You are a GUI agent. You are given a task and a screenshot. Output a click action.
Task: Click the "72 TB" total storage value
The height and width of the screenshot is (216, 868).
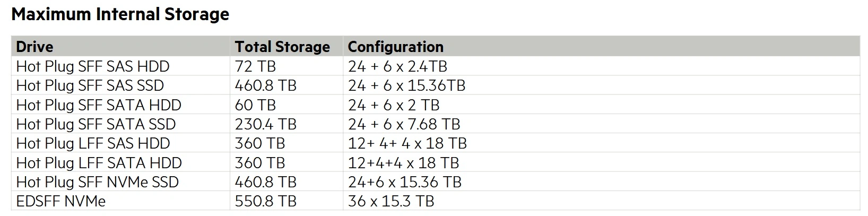pos(255,66)
